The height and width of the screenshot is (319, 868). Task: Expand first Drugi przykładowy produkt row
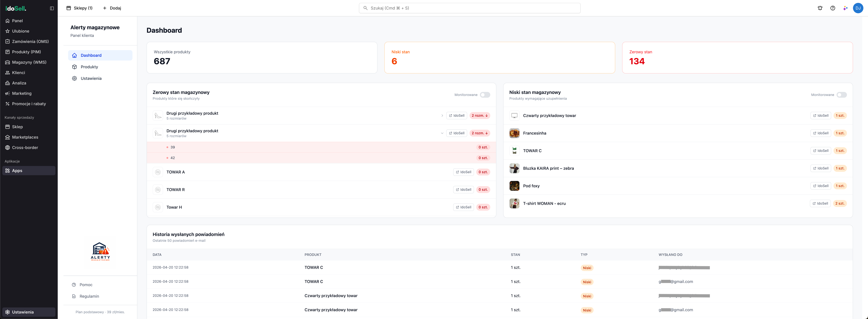(442, 116)
